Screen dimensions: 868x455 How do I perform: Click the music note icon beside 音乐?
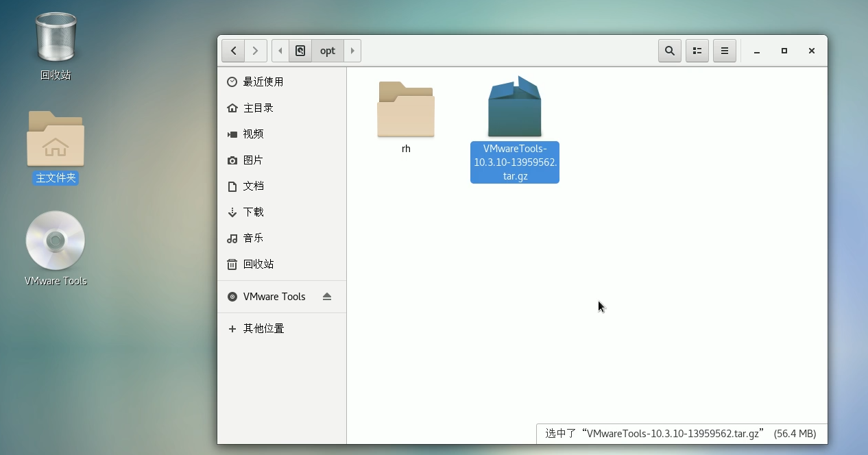232,238
